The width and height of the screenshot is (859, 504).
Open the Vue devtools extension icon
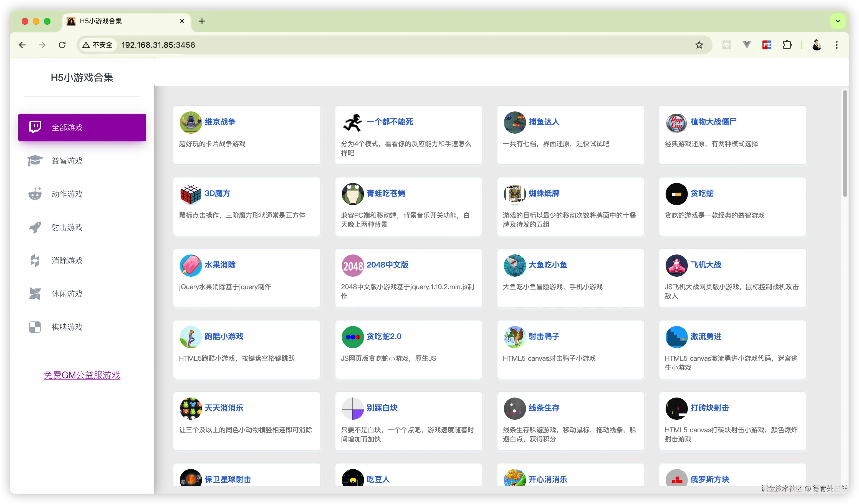pyautogui.click(x=747, y=45)
